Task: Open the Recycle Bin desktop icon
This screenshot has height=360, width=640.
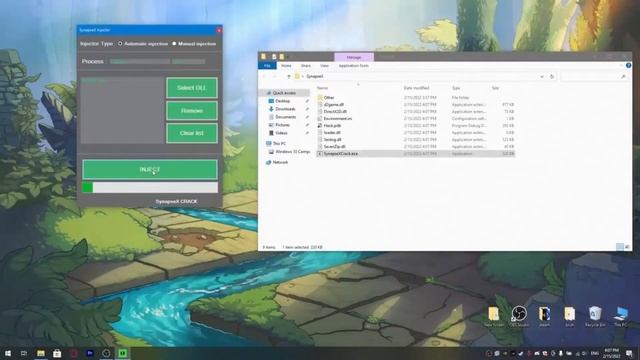Action: tap(595, 316)
